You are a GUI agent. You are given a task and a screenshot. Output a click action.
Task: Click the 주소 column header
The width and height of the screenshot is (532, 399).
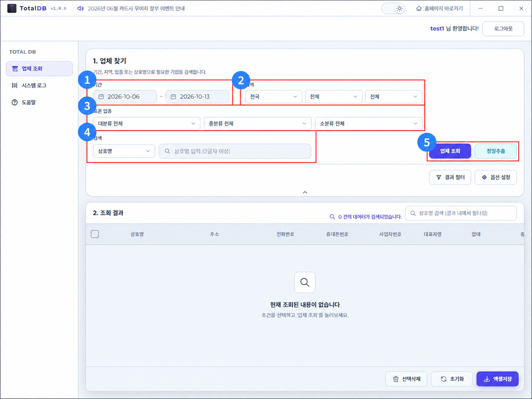coord(215,234)
